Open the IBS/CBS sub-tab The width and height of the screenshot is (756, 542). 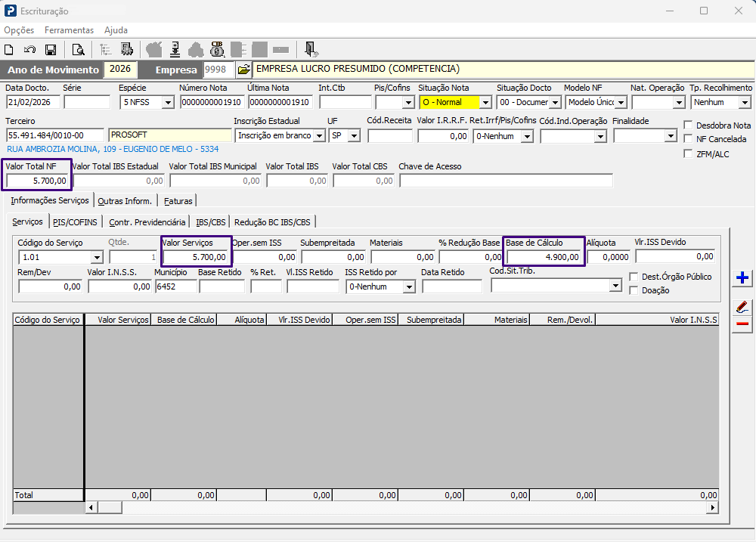(211, 222)
